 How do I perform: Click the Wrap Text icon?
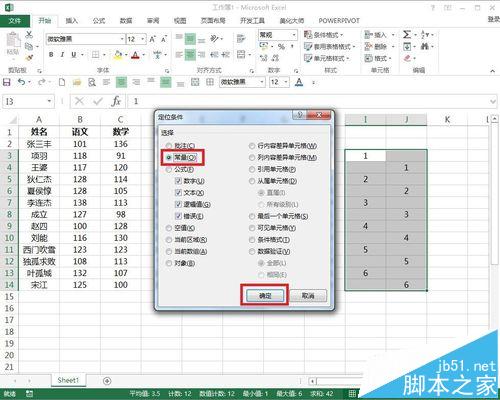pos(241,39)
